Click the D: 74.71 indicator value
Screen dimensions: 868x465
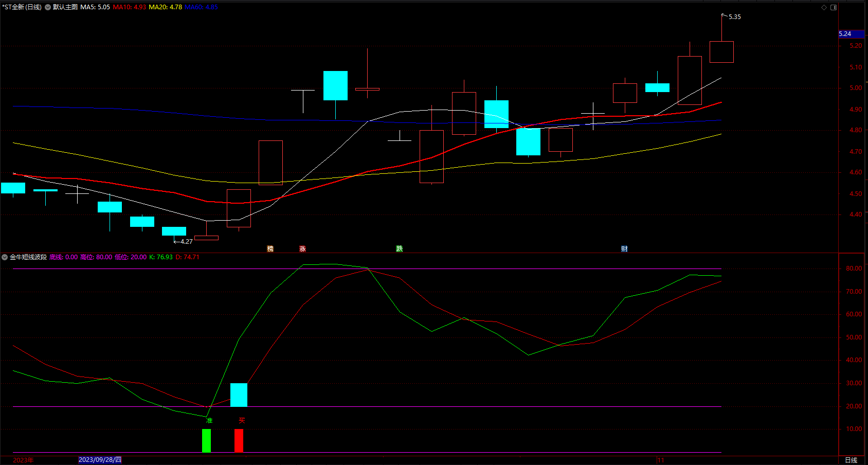pyautogui.click(x=188, y=257)
